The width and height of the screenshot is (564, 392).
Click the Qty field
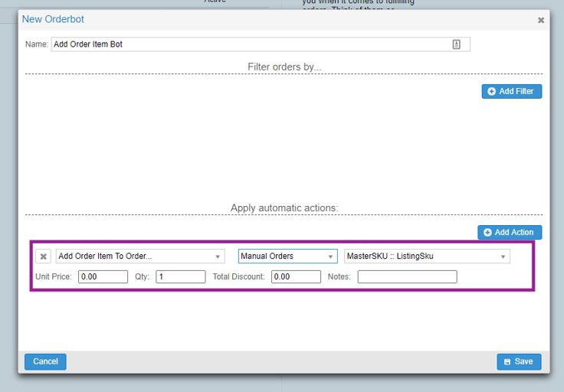[181, 276]
